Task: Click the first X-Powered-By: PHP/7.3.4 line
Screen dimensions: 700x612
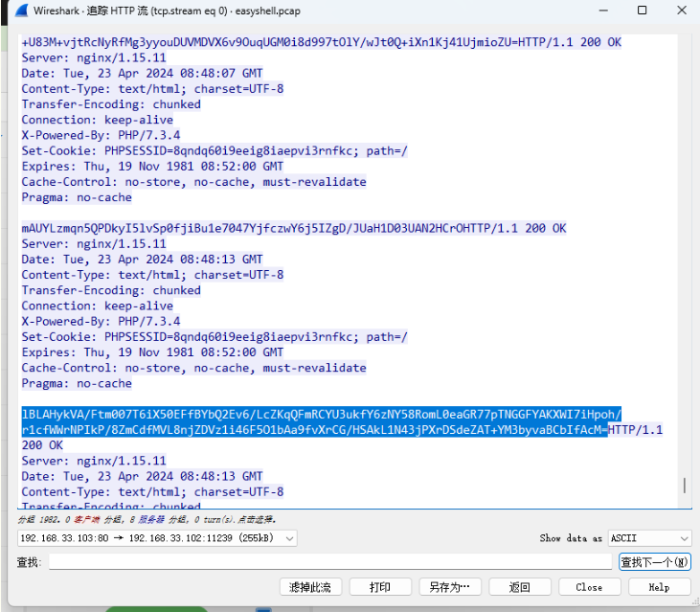Action: point(102,135)
